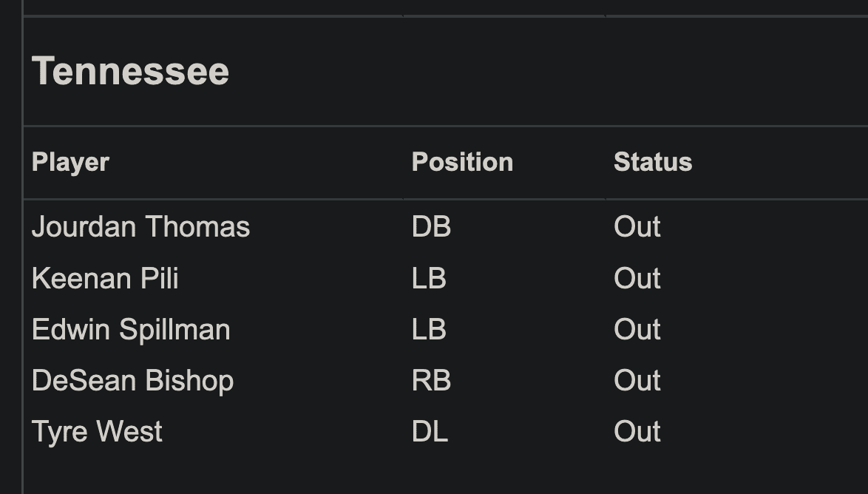Click the LB position for Keenan Pili
Viewport: 868px width, 494px height.
pyautogui.click(x=429, y=279)
